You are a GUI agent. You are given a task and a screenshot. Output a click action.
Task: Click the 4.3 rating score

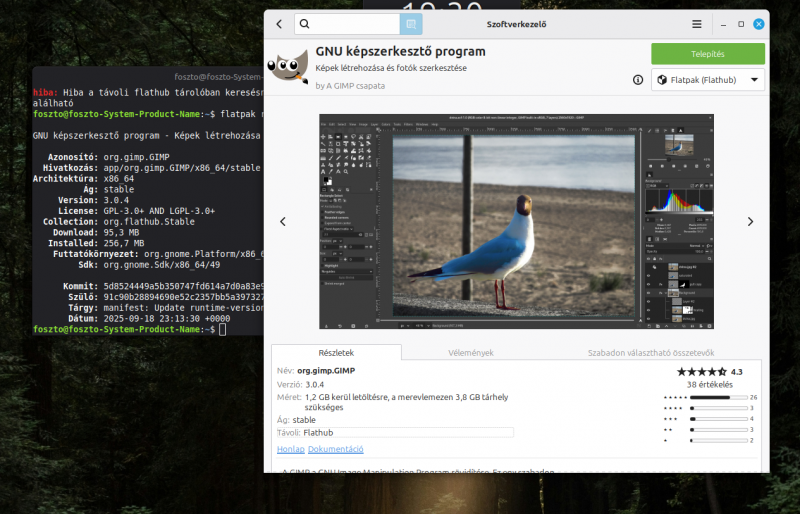tap(737, 372)
